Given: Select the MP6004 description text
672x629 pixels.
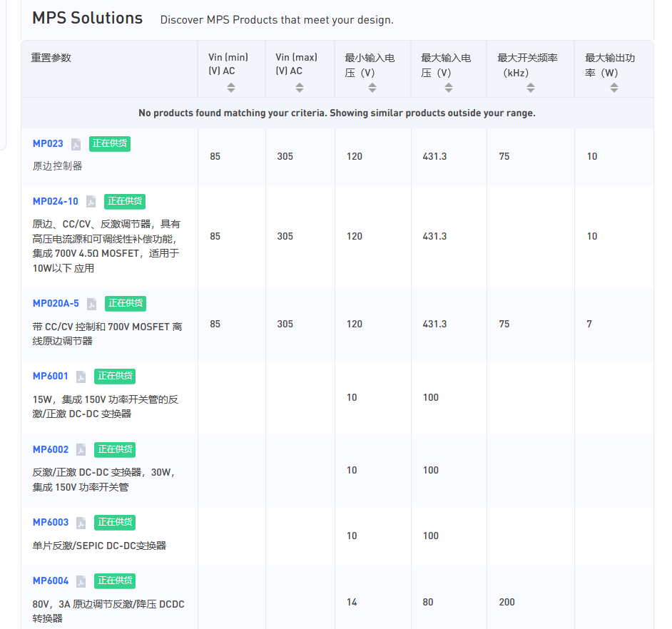Looking at the screenshot, I should 108,611.
